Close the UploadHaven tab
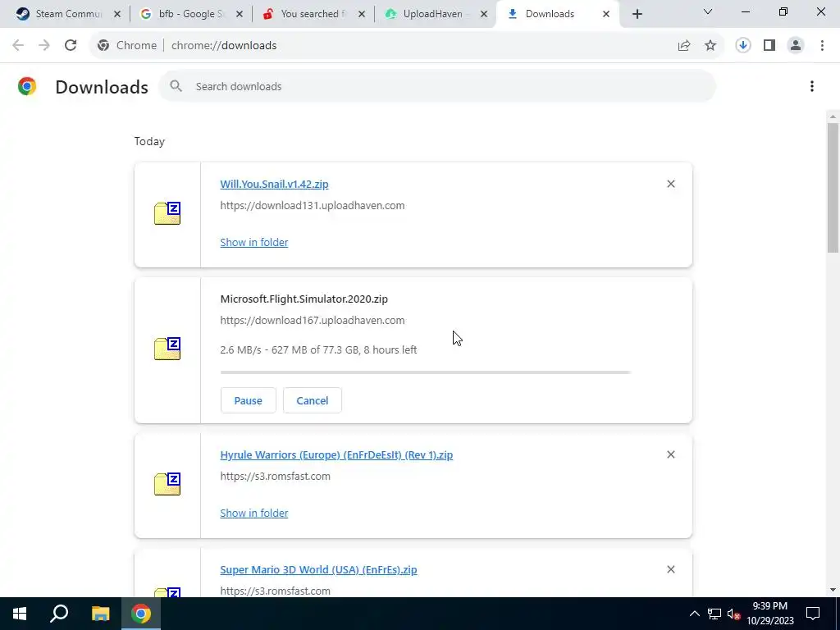 pos(484,14)
